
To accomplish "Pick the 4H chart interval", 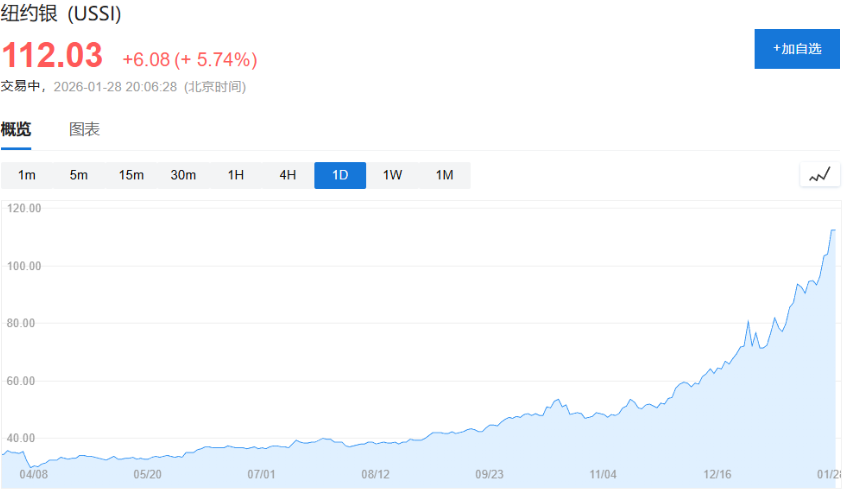I will pos(288,175).
